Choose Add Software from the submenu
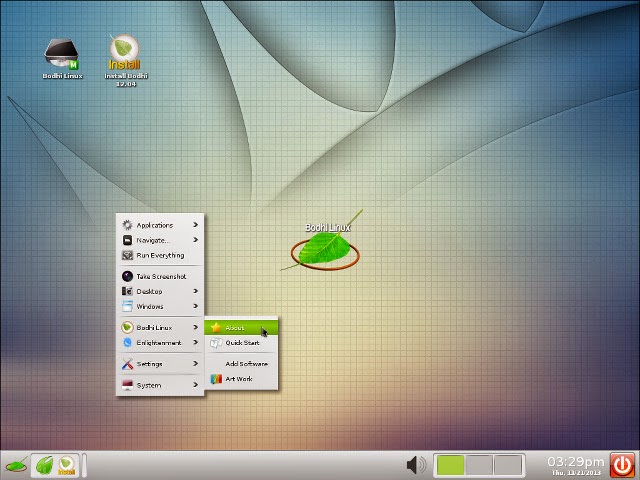The width and height of the screenshot is (640, 480). point(241,364)
